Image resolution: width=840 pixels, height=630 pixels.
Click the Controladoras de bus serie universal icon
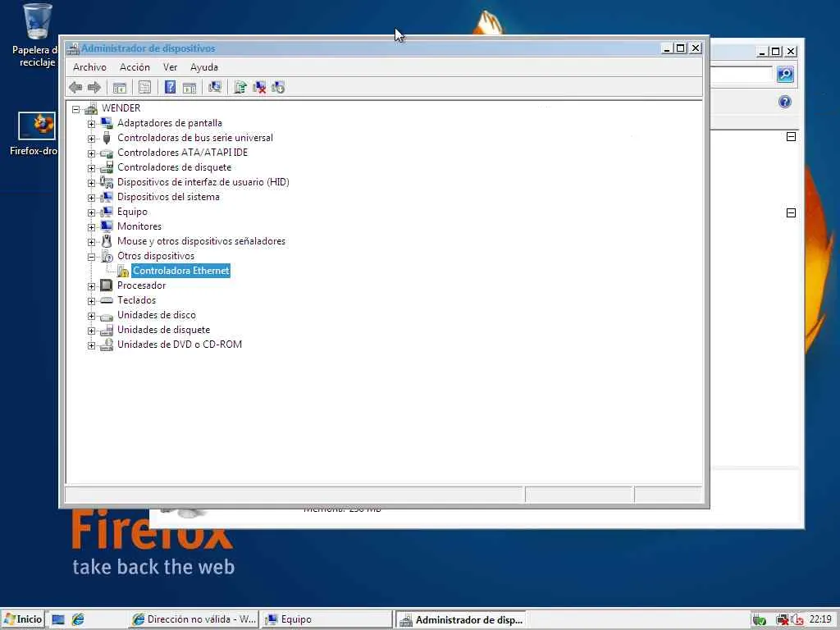tap(107, 138)
